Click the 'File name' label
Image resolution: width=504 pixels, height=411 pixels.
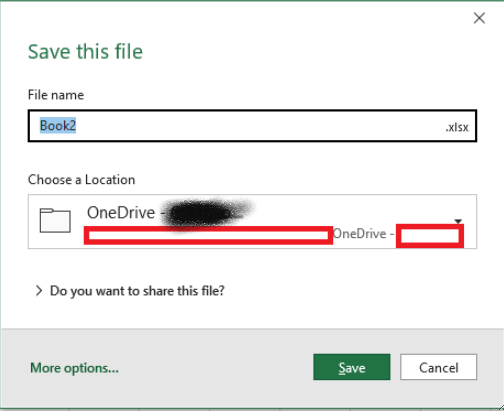click(56, 95)
